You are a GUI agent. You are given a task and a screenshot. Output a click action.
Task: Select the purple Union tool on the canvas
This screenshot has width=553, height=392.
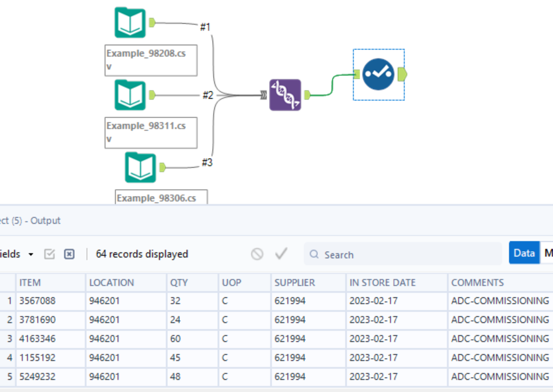pyautogui.click(x=285, y=94)
